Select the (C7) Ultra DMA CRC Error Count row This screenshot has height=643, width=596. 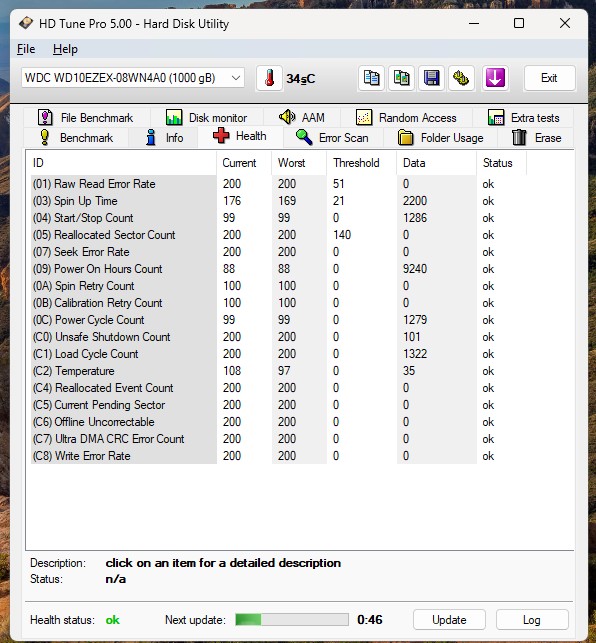pyautogui.click(x=278, y=439)
